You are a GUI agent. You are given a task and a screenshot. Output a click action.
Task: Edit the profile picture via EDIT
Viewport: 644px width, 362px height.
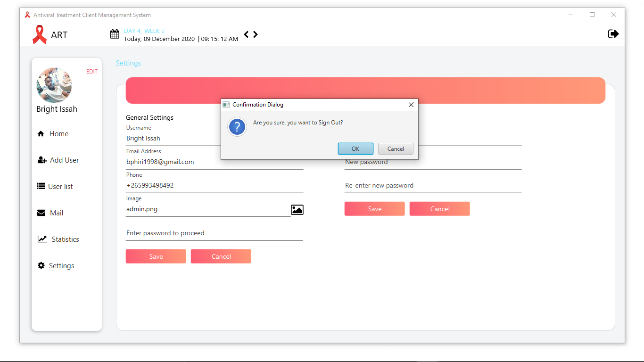(x=91, y=71)
